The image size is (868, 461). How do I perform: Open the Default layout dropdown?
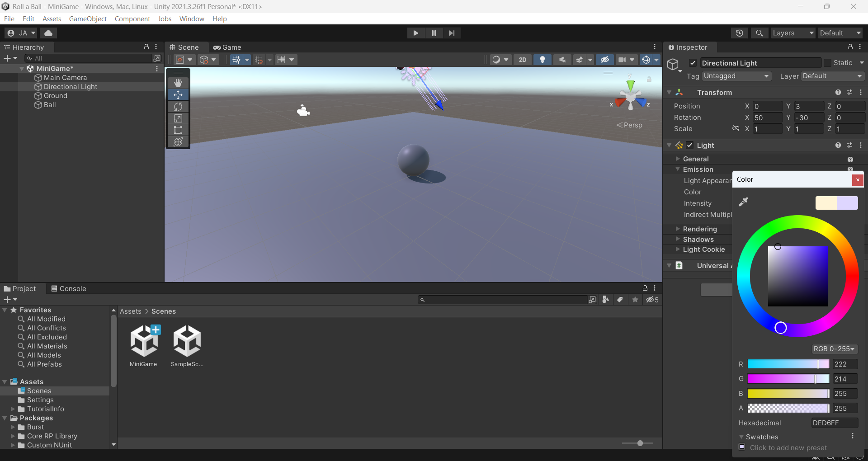[x=840, y=33]
